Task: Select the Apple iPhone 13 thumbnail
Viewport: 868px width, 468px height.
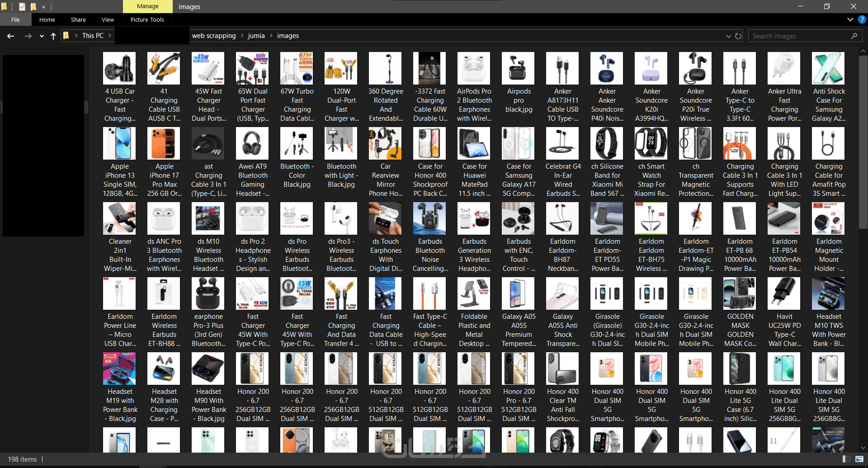Action: tap(119, 143)
